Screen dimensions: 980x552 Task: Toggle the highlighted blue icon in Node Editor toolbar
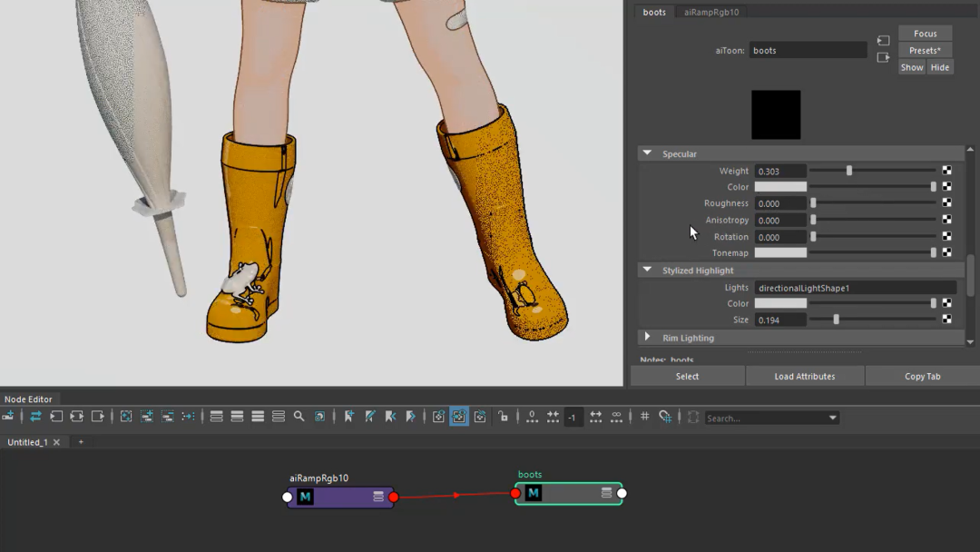point(459,417)
